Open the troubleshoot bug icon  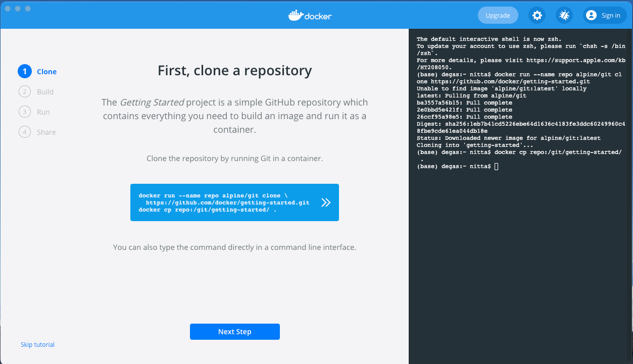[x=564, y=16]
